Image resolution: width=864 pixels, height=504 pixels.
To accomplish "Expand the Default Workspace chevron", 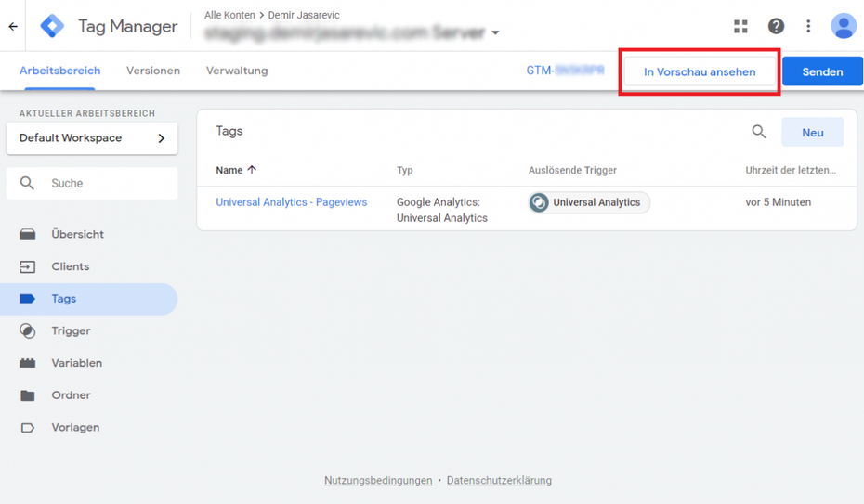I will click(x=162, y=138).
